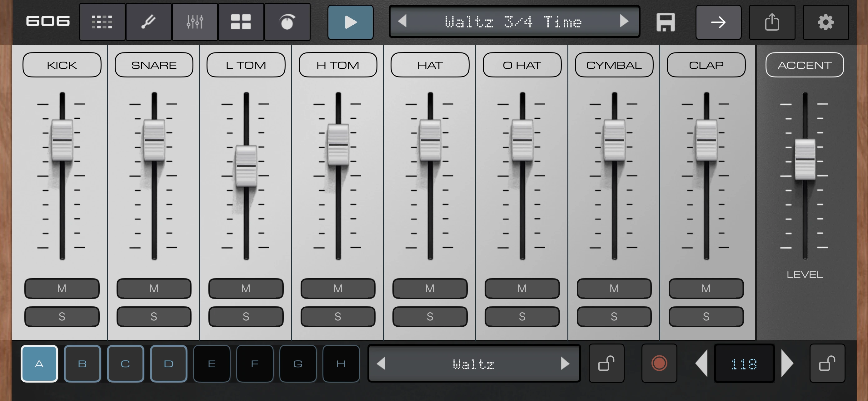
Task: Mute the O HAT channel
Action: (x=522, y=289)
